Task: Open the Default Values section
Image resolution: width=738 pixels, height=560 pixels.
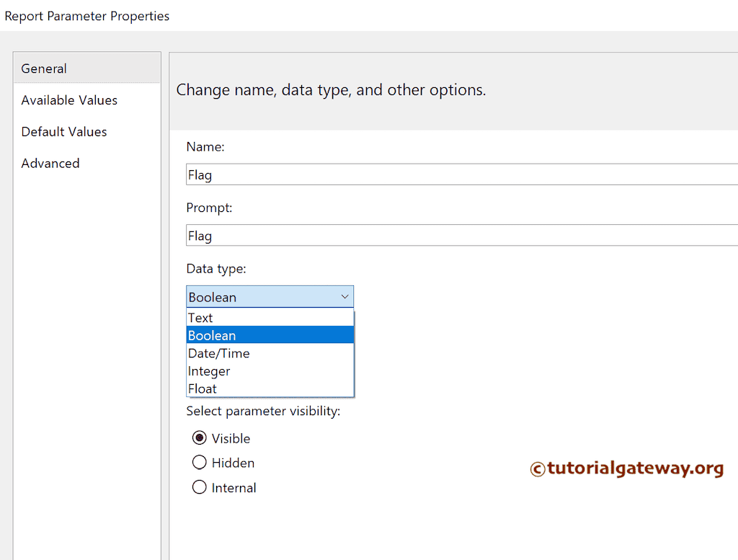Action: [63, 131]
